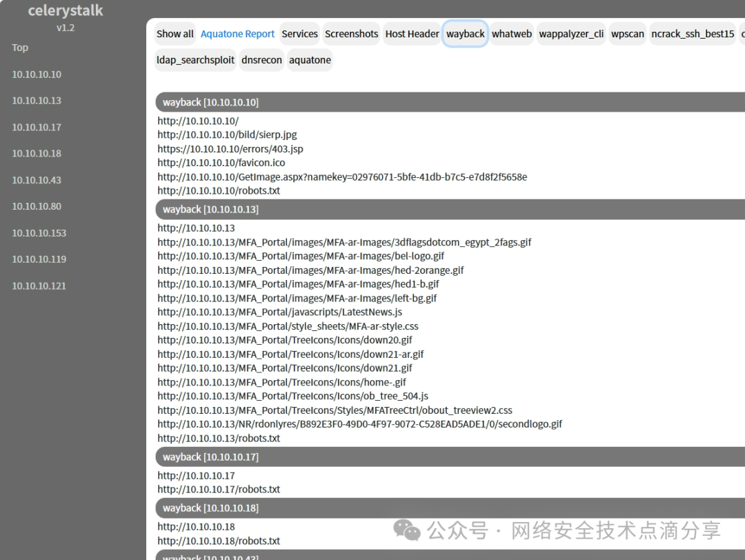Click the down21-ar.gif URL
The height and width of the screenshot is (560, 745).
290,354
